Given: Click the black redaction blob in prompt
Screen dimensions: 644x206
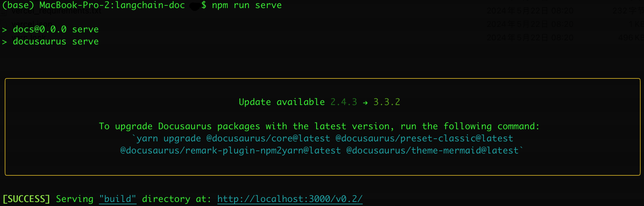Looking at the screenshot, I should point(194,6).
